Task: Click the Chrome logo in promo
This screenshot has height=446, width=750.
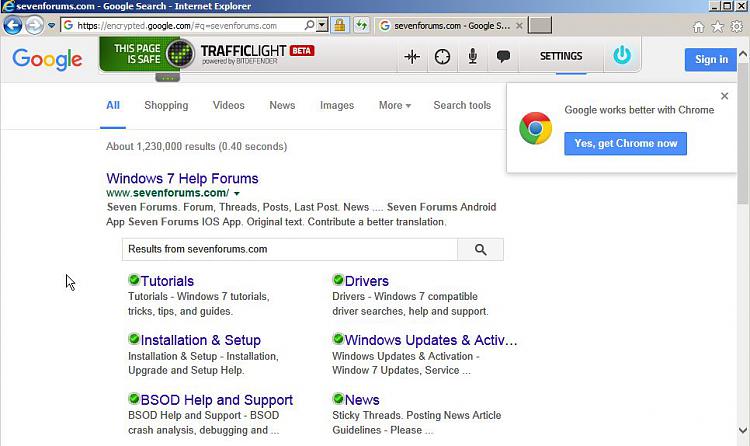Action: tap(536, 128)
